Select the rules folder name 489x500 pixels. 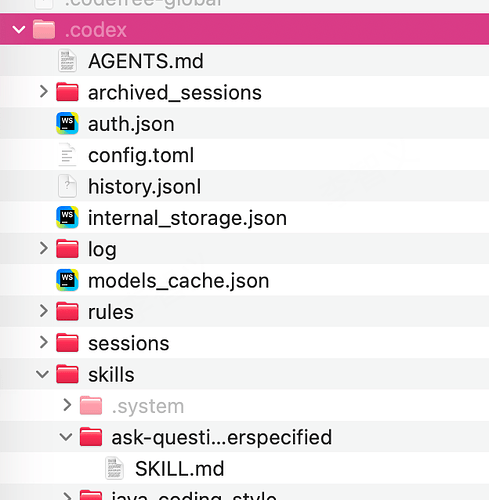[x=111, y=312]
